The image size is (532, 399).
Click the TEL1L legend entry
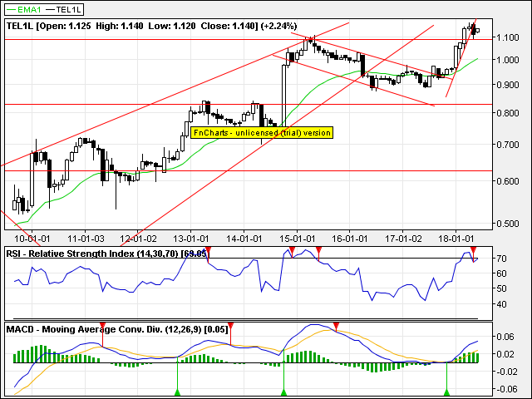coord(64,9)
